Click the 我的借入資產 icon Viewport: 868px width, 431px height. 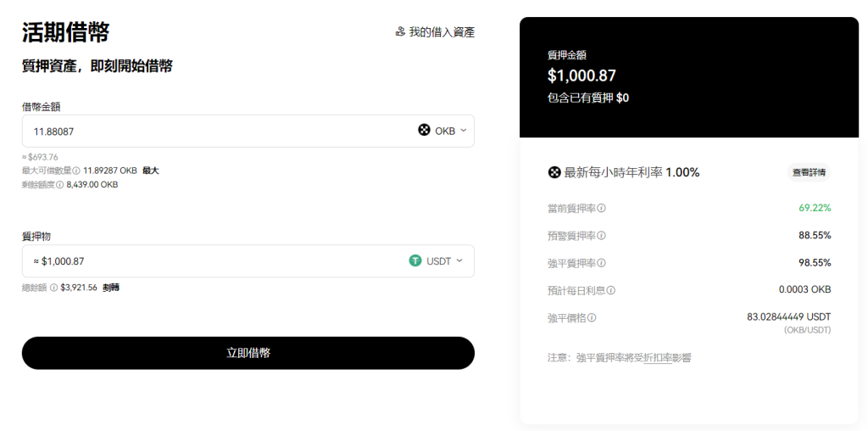[400, 32]
